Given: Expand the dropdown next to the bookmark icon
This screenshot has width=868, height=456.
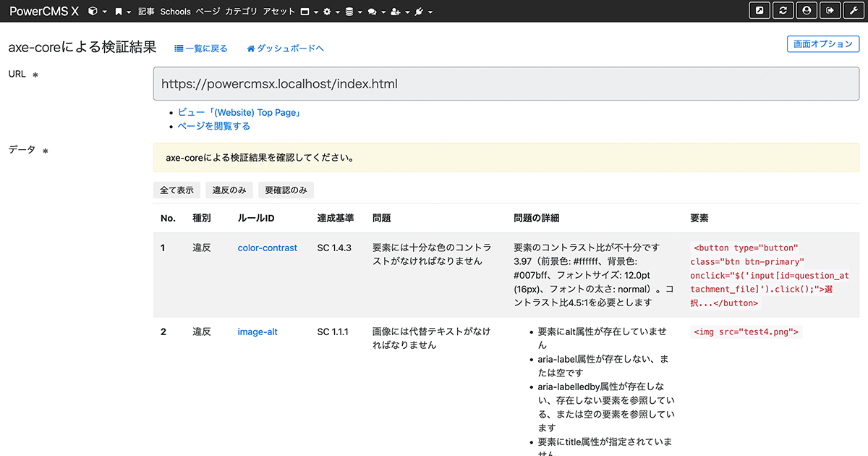Looking at the screenshot, I should coord(128,11).
